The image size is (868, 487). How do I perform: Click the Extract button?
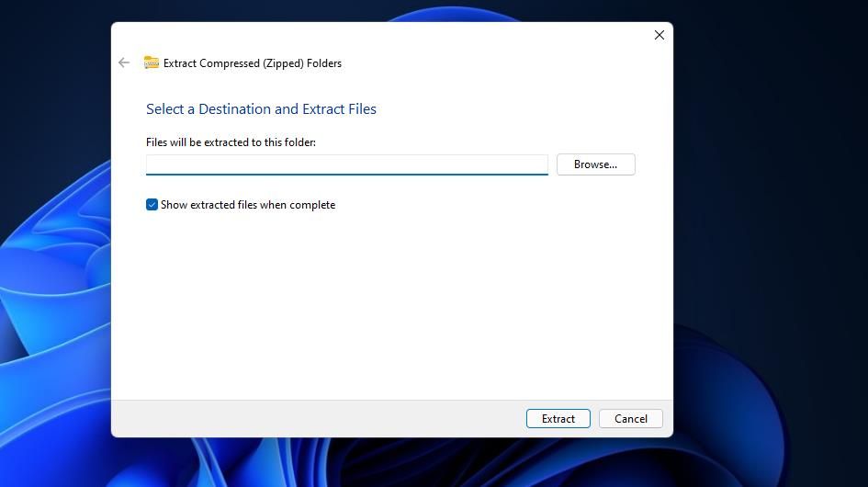558,419
